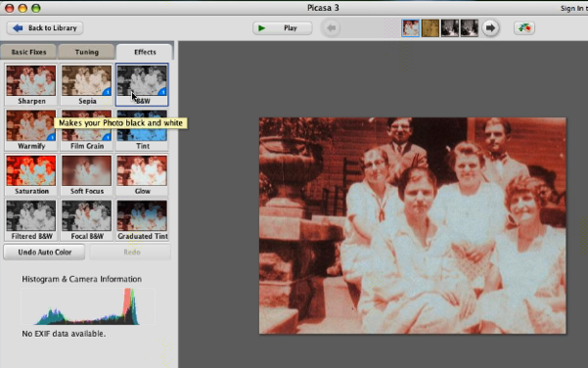Apply the Glow effect
Image resolution: width=588 pixels, height=368 pixels.
click(x=142, y=175)
